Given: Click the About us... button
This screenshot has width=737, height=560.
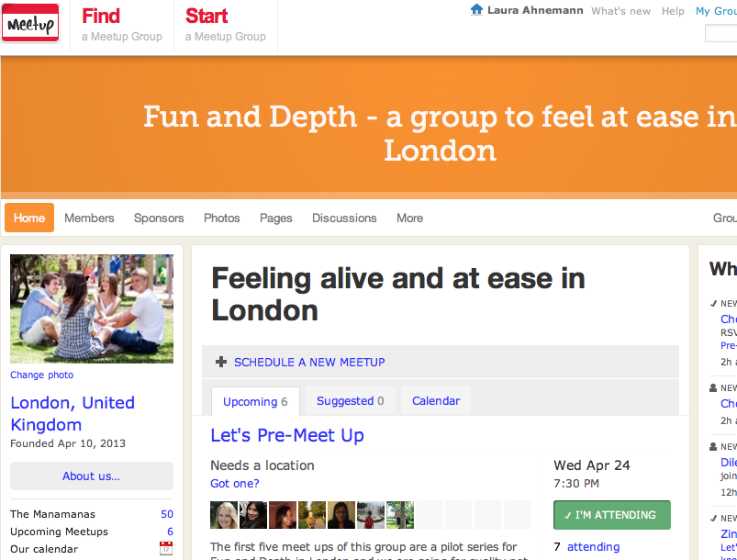Looking at the screenshot, I should [x=92, y=476].
